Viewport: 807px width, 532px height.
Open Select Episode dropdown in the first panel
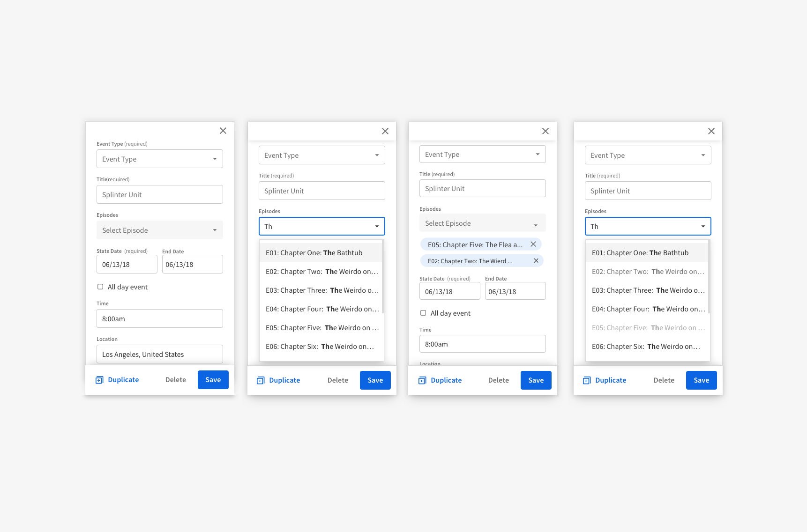pyautogui.click(x=159, y=230)
